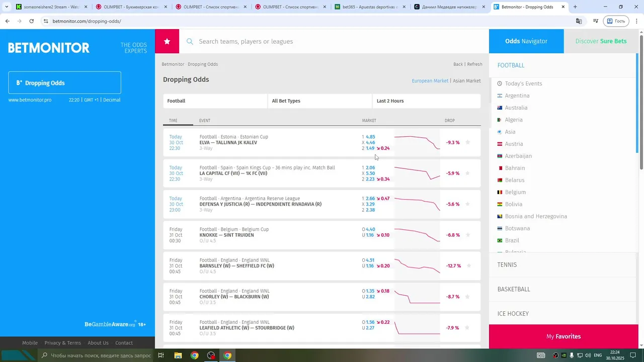Open Windows Task View icon
644x362 pixels.
[161, 355]
